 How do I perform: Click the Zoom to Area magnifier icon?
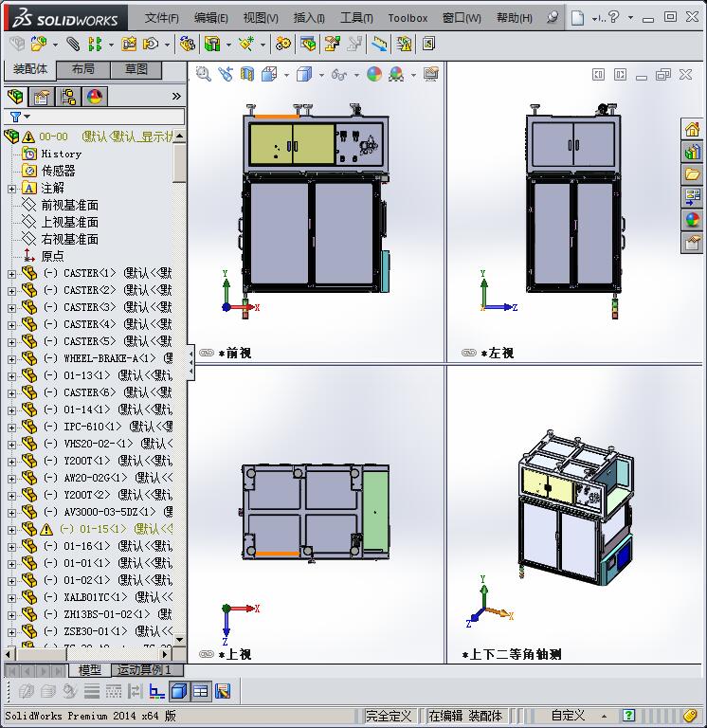(204, 74)
